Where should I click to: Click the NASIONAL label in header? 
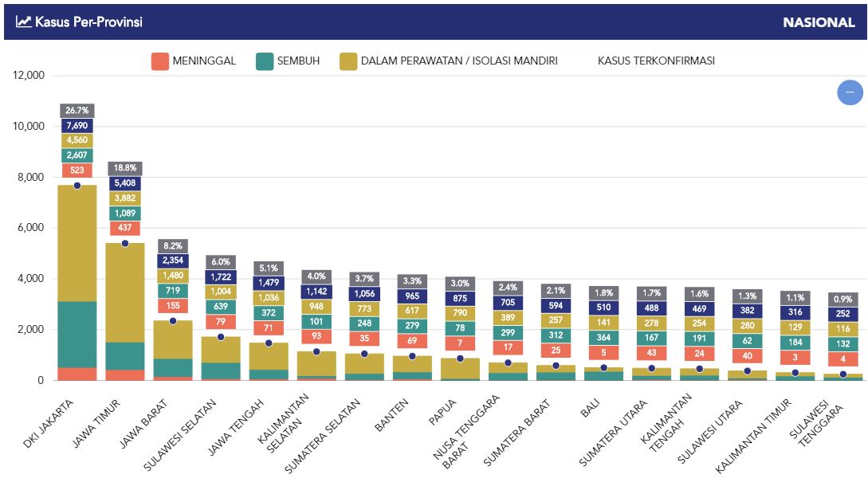click(818, 22)
